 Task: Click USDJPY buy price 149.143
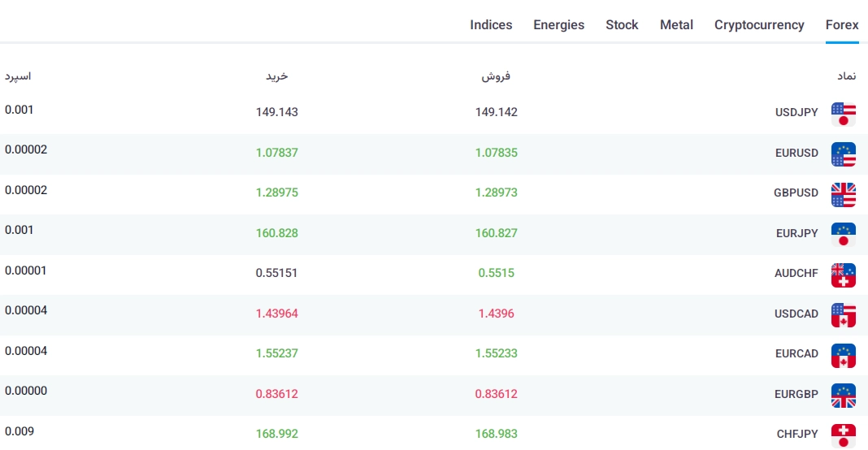click(x=277, y=112)
